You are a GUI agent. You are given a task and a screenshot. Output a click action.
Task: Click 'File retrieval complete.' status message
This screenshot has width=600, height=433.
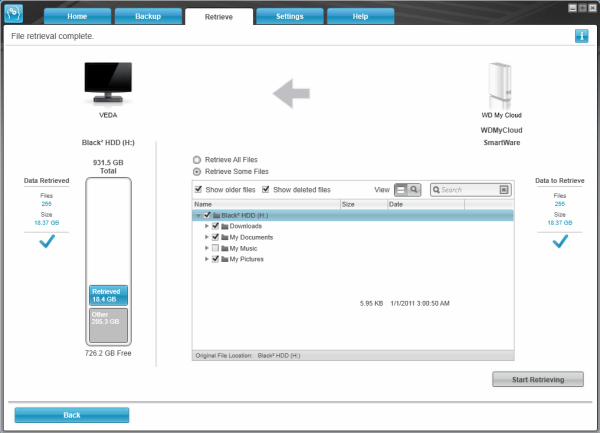coord(52,36)
